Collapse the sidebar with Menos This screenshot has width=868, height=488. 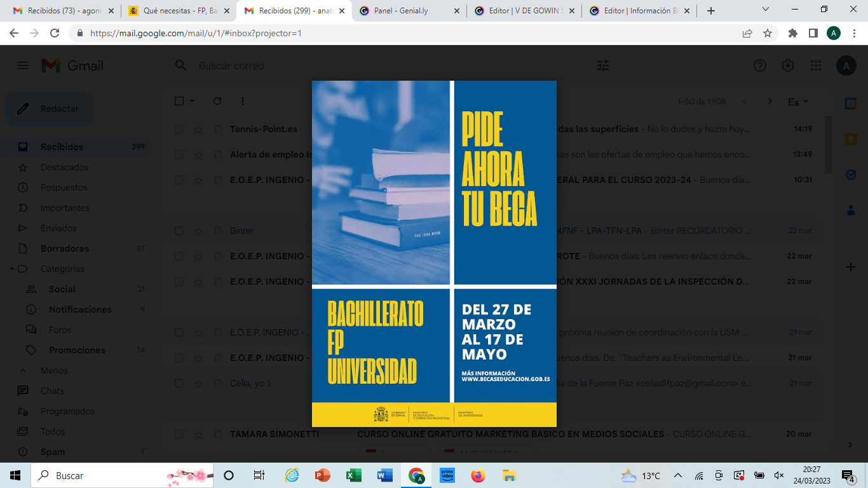tap(53, 370)
